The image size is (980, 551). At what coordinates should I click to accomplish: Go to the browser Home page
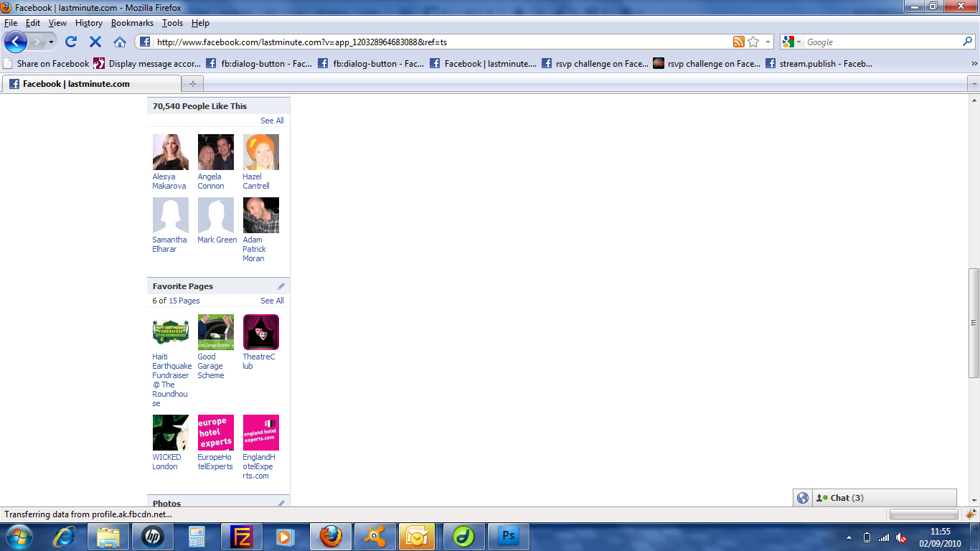(120, 42)
